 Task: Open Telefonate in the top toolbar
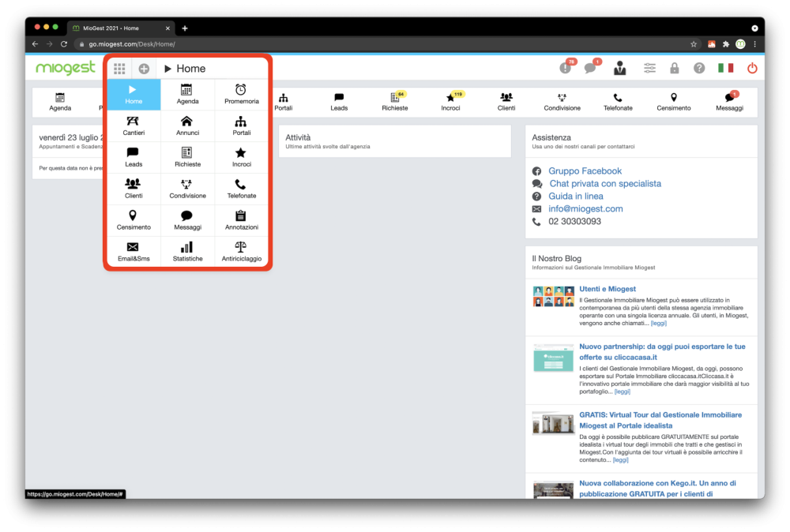point(618,102)
